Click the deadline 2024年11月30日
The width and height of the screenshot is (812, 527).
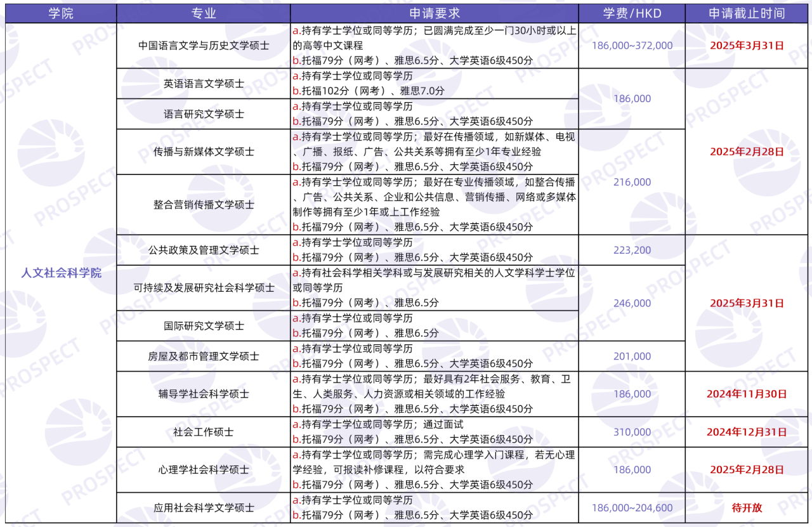[747, 394]
